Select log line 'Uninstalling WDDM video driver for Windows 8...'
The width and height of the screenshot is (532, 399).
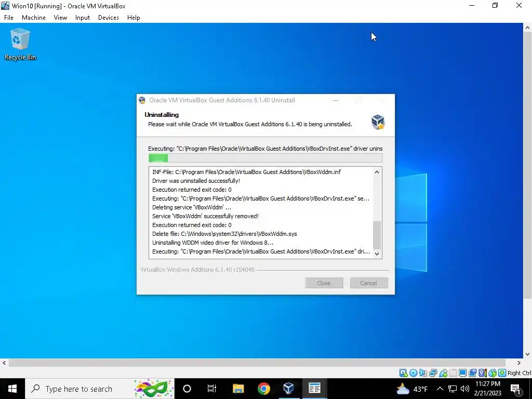coord(212,243)
